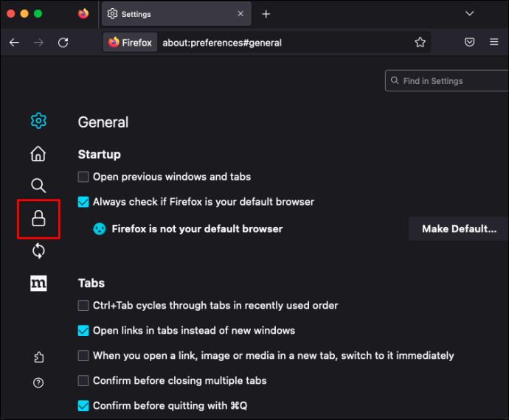The image size is (509, 420).
Task: Open Extensions & Themes puzzle icon
Action: [38, 357]
